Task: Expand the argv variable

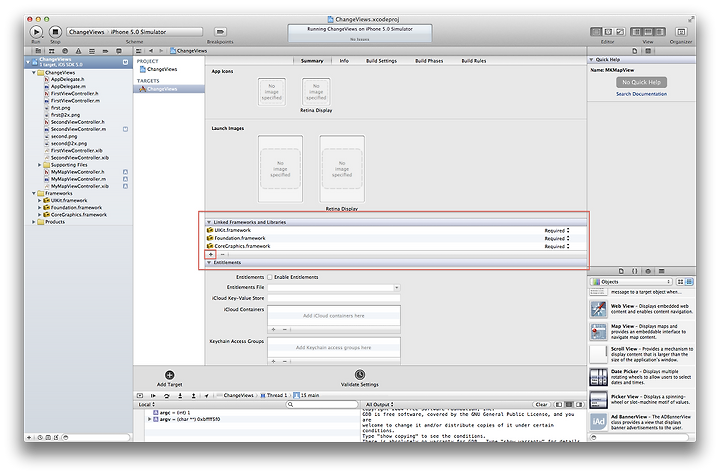Action: point(149,419)
